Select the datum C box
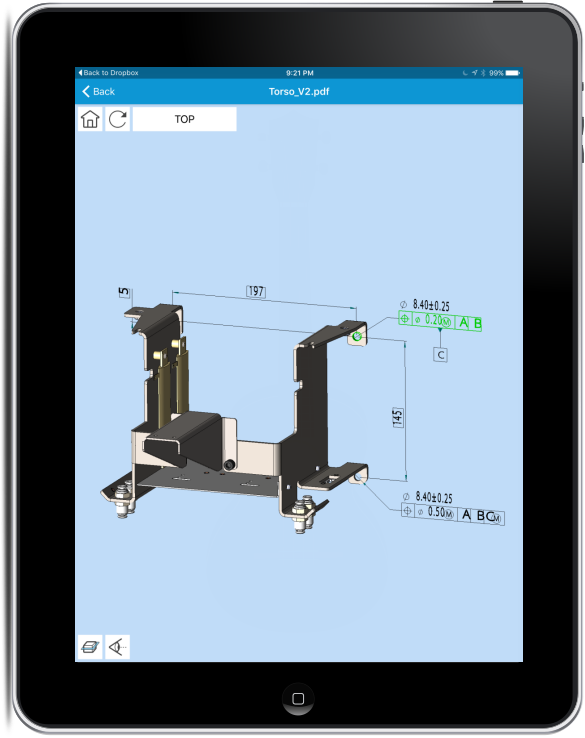Viewport: 585px width, 738px height. (440, 354)
